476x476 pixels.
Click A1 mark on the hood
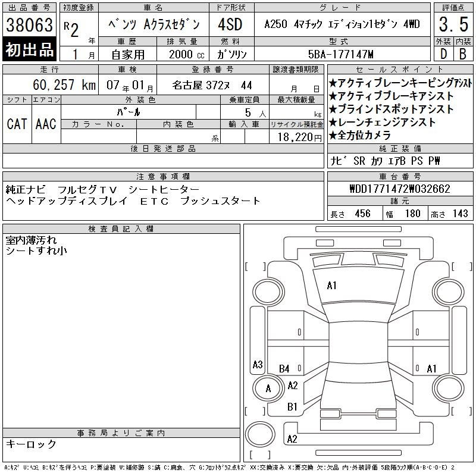tap(332, 286)
